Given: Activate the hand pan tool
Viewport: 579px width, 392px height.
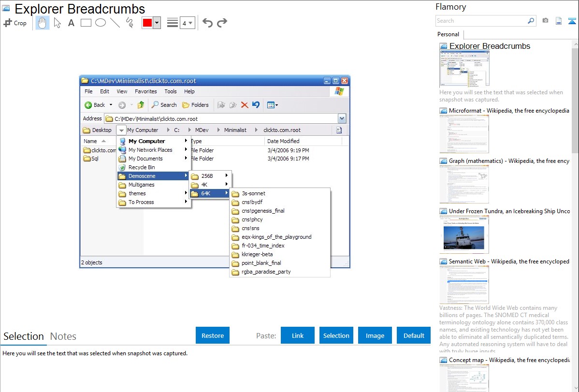Looking at the screenshot, I should pos(43,23).
